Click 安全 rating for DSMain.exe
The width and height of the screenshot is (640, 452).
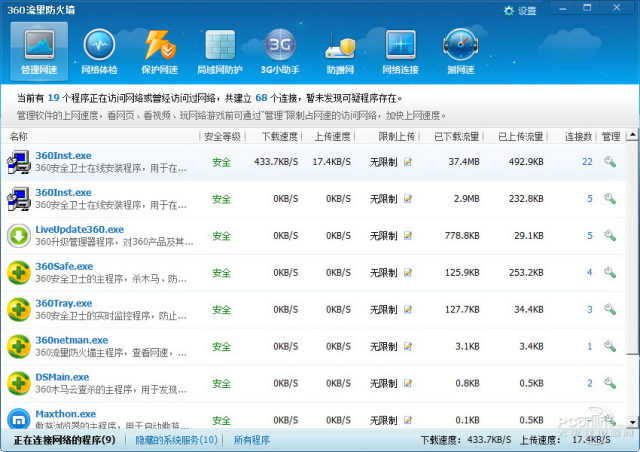222,383
